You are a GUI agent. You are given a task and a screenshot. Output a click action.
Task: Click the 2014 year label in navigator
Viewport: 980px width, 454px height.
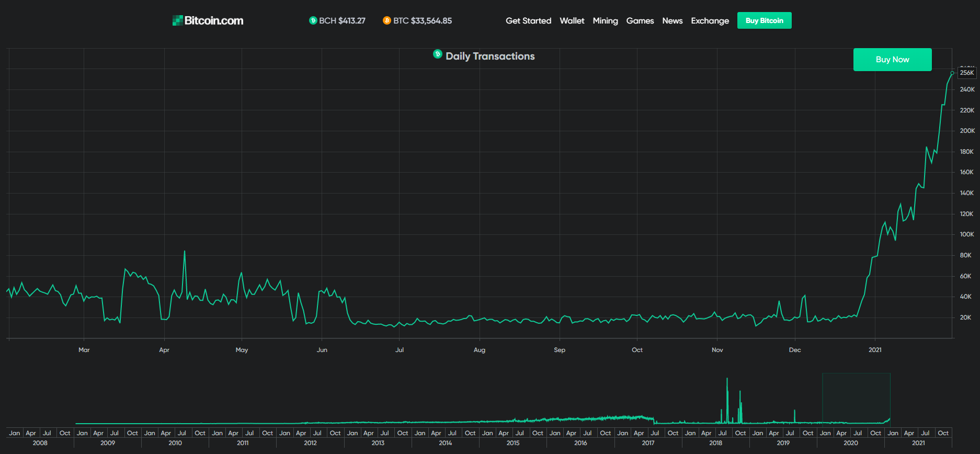[446, 443]
